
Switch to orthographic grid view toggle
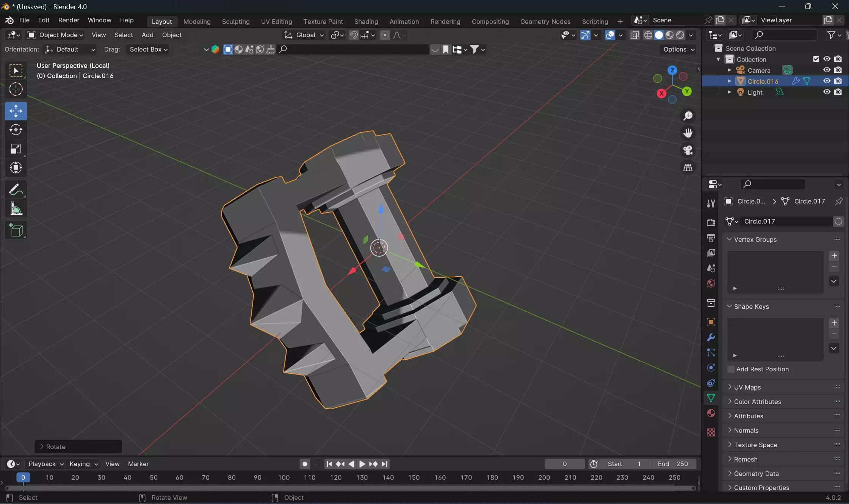tap(688, 167)
